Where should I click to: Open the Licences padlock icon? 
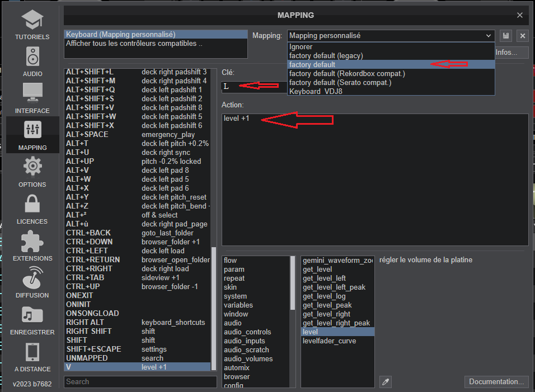(x=32, y=204)
